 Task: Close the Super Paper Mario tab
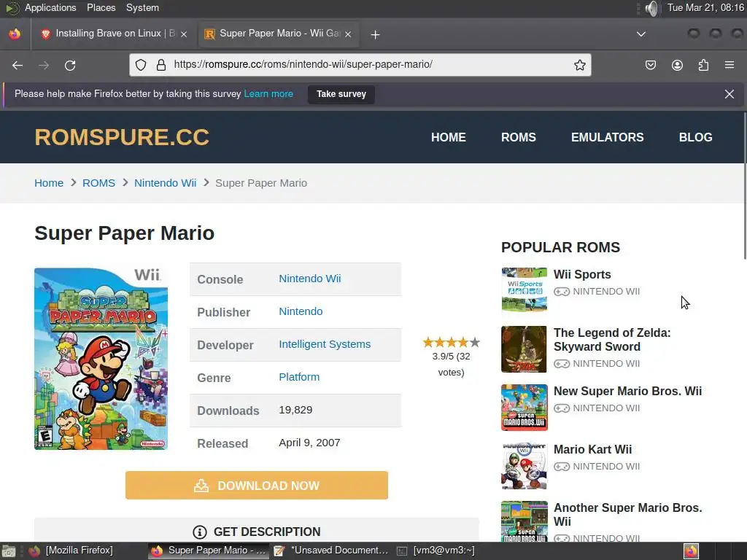tap(348, 34)
